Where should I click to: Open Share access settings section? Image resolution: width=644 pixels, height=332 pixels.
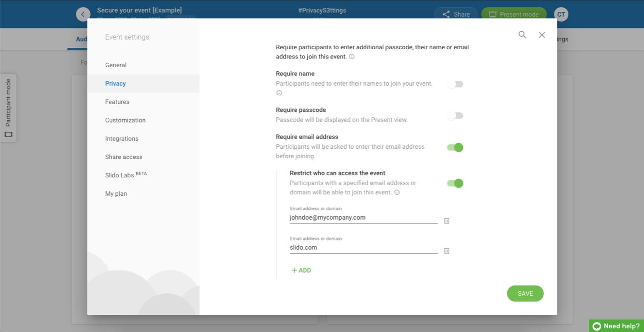click(144, 157)
